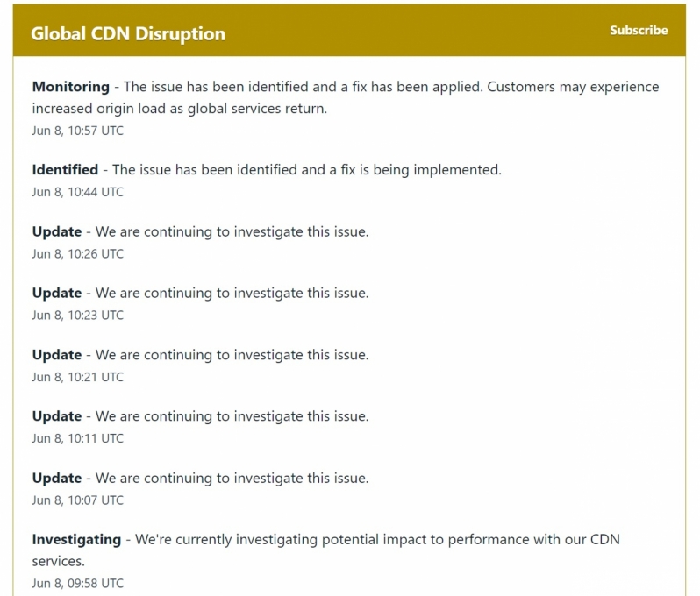Click the Jun 8, 10:21 UTC timestamp

point(78,377)
